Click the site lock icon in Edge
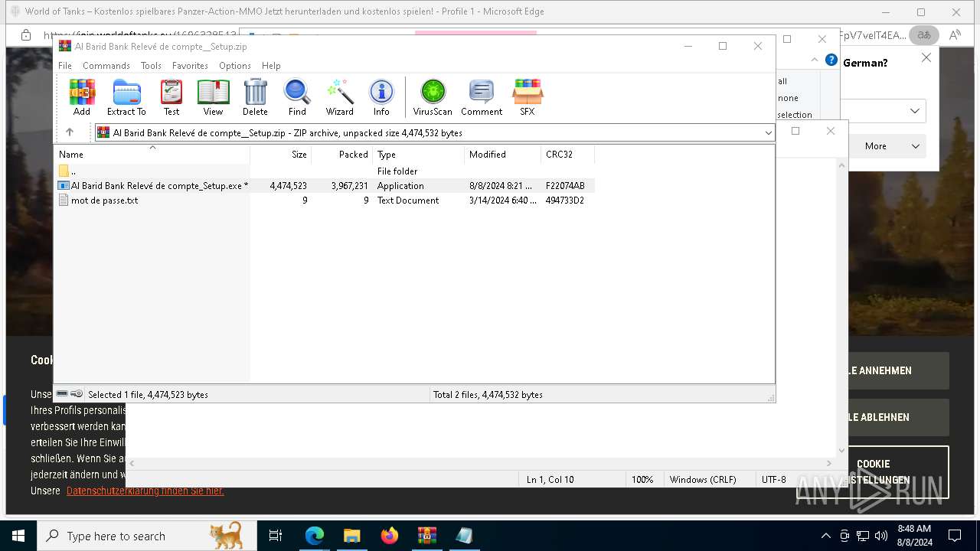 (x=25, y=35)
